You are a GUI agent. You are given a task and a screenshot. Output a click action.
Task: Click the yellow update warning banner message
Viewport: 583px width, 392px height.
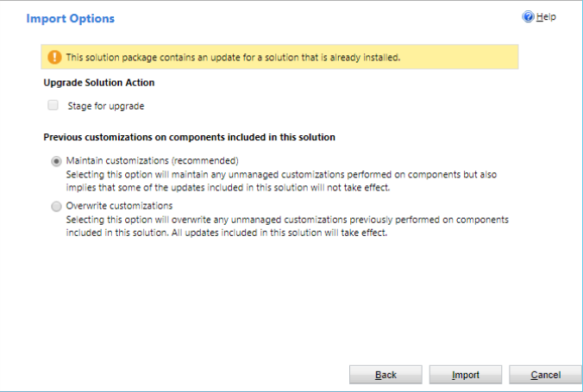233,58
